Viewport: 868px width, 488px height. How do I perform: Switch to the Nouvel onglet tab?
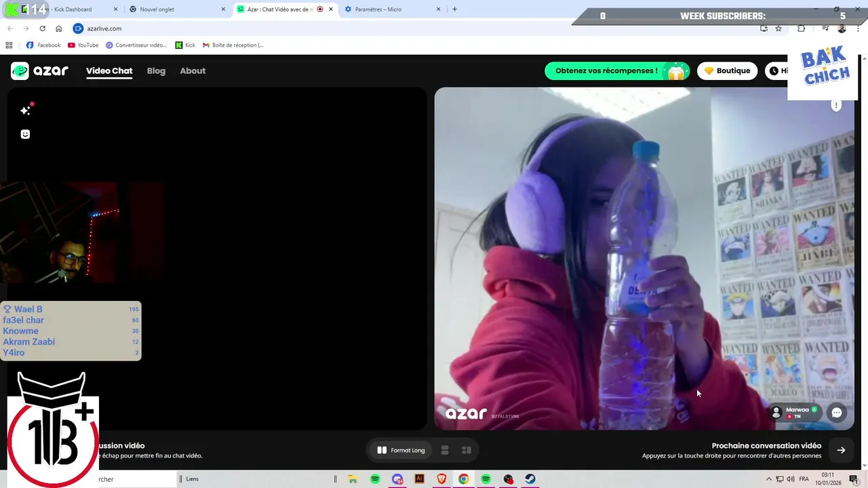click(x=177, y=9)
